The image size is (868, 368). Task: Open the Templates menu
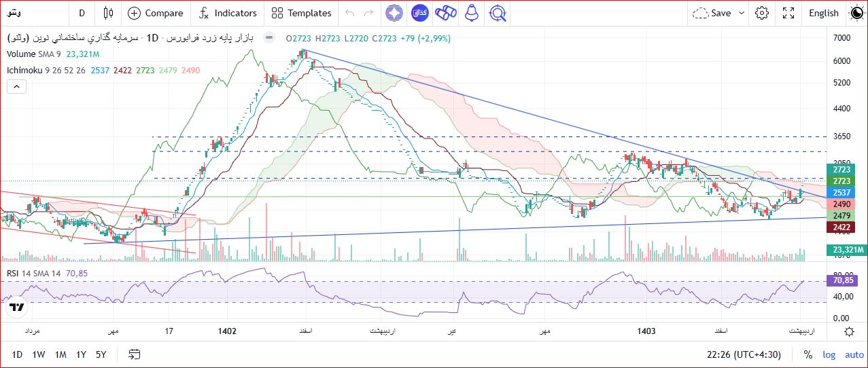pyautogui.click(x=301, y=13)
